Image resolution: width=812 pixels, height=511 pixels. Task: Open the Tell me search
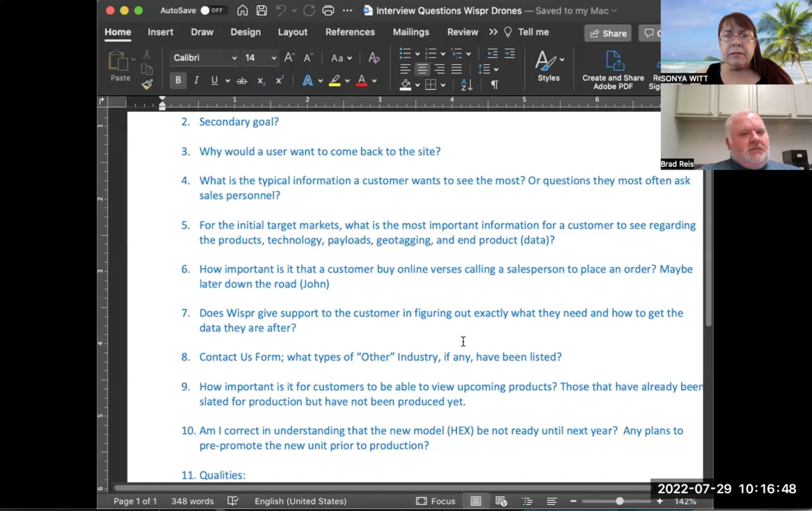coord(526,32)
